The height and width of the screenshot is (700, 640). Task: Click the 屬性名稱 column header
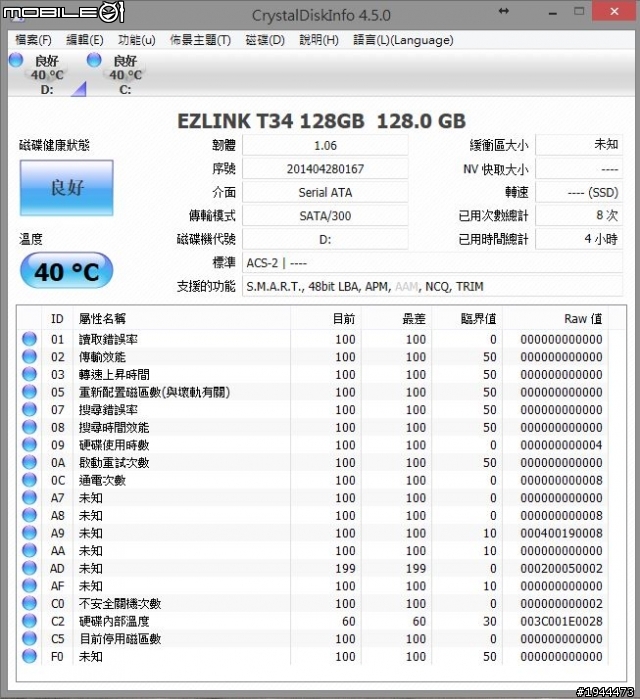pos(182,319)
